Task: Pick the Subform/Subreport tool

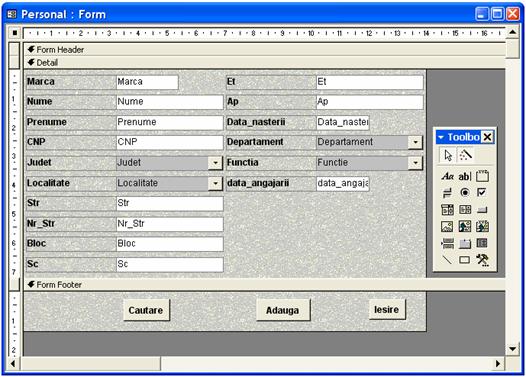Action: (482, 243)
